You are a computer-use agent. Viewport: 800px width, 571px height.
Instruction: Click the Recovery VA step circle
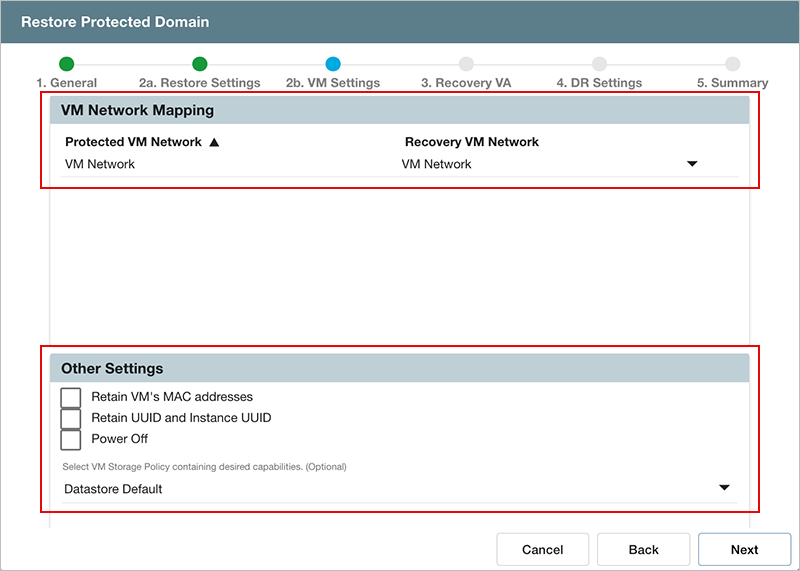tap(466, 64)
